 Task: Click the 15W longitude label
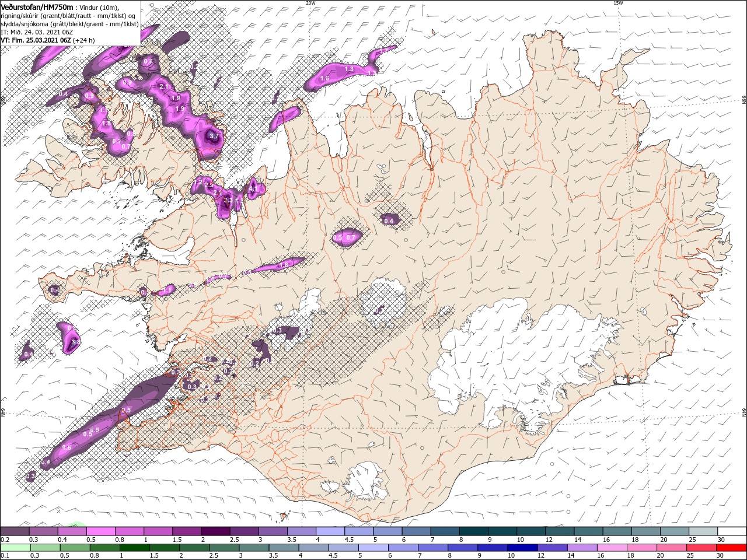coord(618,3)
